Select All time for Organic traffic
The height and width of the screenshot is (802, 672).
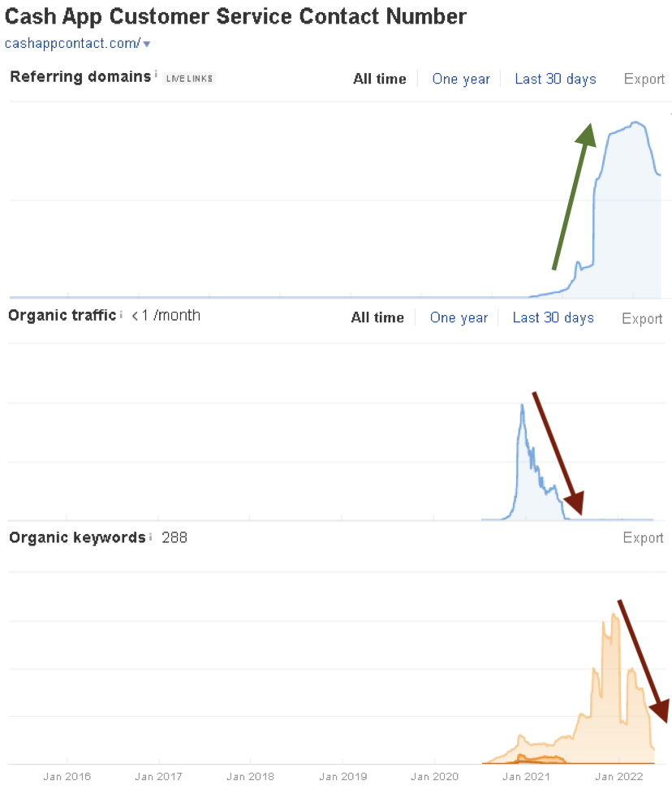[x=377, y=317]
